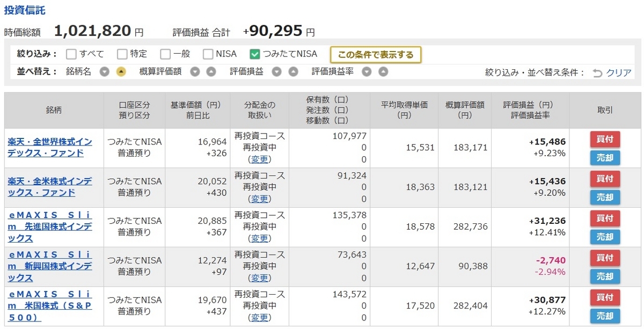Screen dimensions: 644x329
Task: Click 買付 button for 先進国株式インデックス row
Action: point(605,218)
